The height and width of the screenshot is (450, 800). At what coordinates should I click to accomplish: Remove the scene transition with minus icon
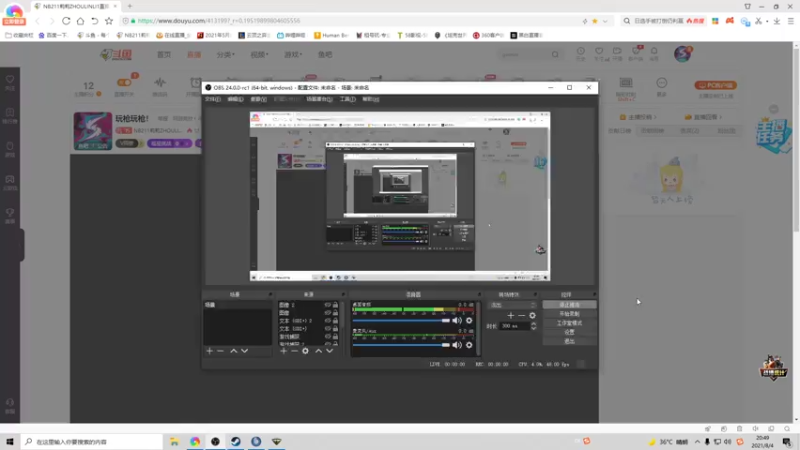point(521,315)
